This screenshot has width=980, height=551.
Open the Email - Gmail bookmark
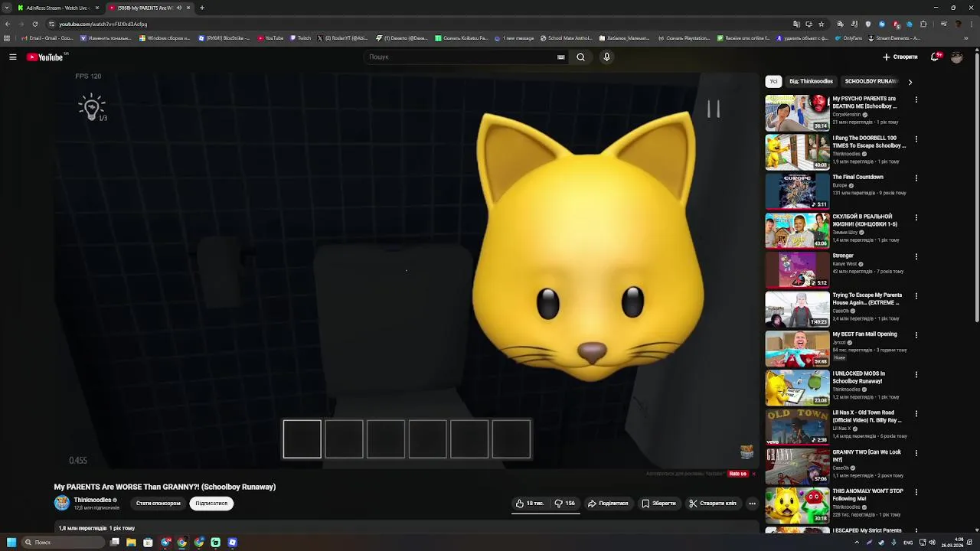(x=48, y=37)
